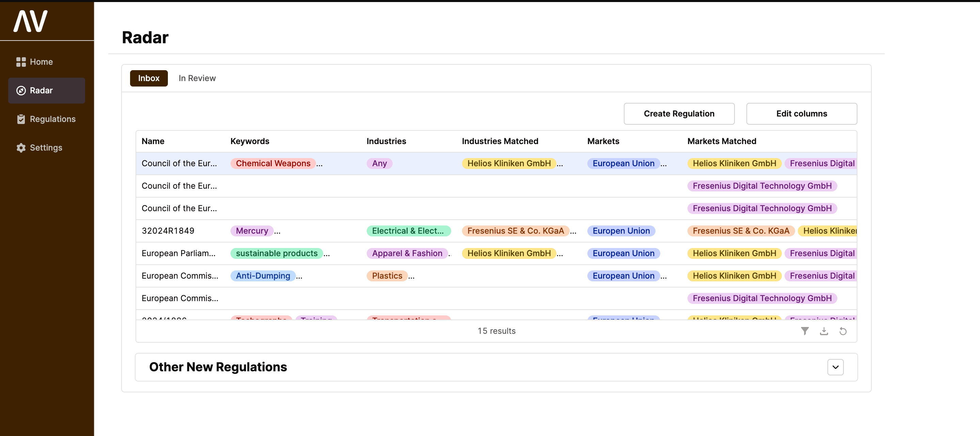Open Settings via the gear icon

pos(21,147)
